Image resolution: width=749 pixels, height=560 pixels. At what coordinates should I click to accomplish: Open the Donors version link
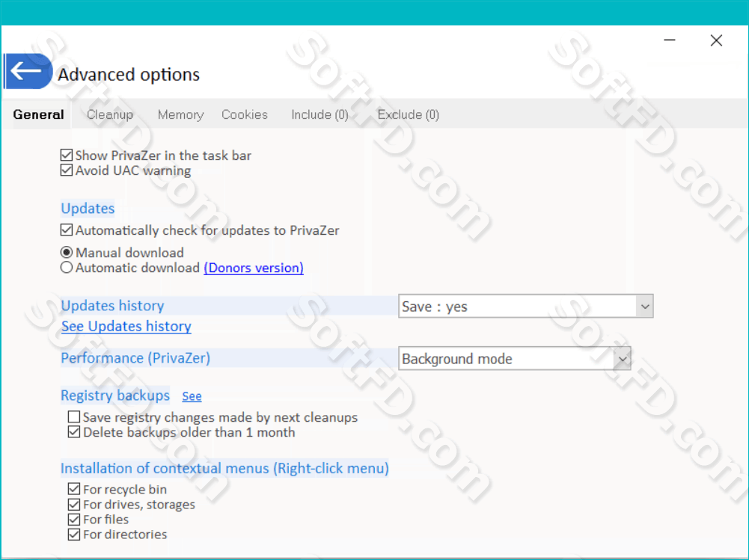coord(254,268)
